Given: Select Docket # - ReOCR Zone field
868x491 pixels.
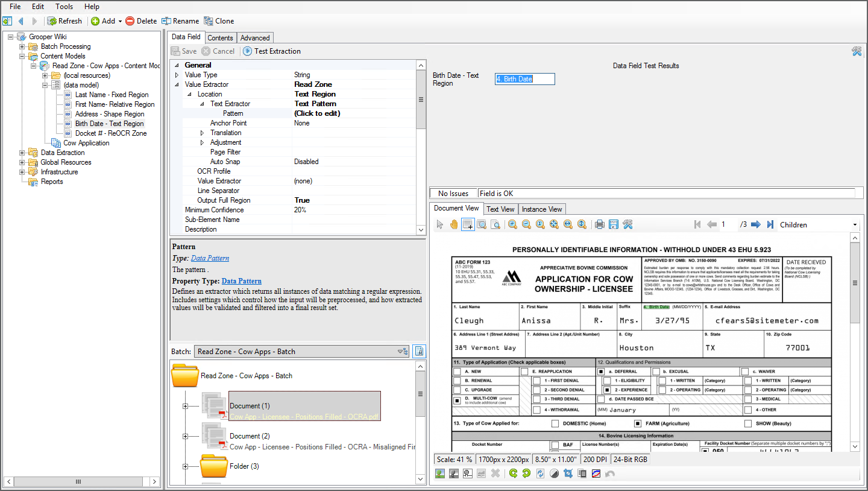Looking at the screenshot, I should pyautogui.click(x=110, y=133).
